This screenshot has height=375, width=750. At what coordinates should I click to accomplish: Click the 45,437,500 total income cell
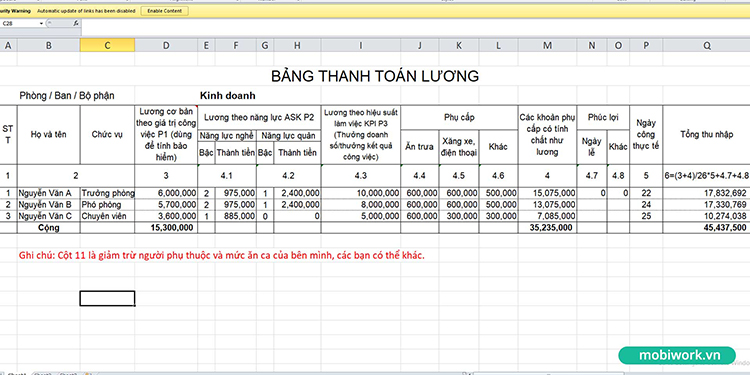706,228
